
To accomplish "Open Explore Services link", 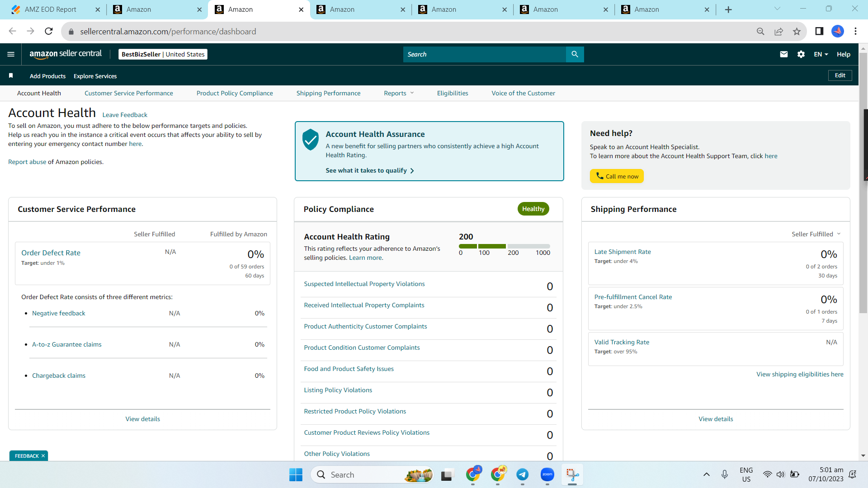I will click(x=95, y=76).
